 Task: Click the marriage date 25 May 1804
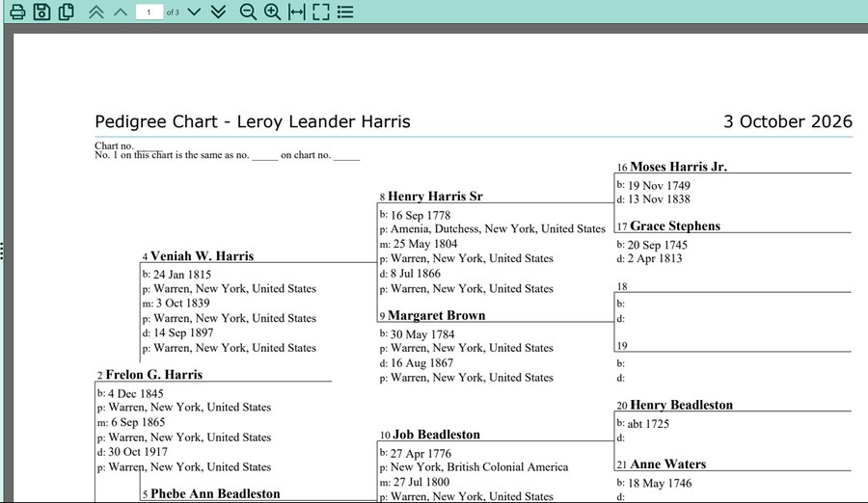[425, 244]
